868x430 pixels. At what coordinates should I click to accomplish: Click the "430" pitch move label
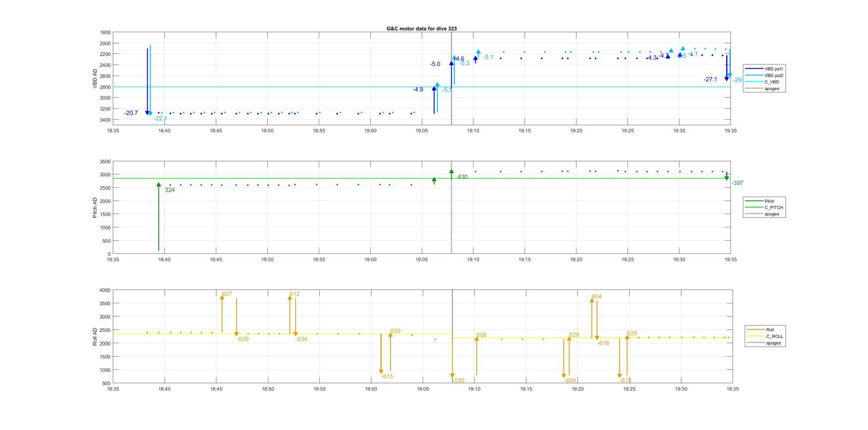pos(463,177)
